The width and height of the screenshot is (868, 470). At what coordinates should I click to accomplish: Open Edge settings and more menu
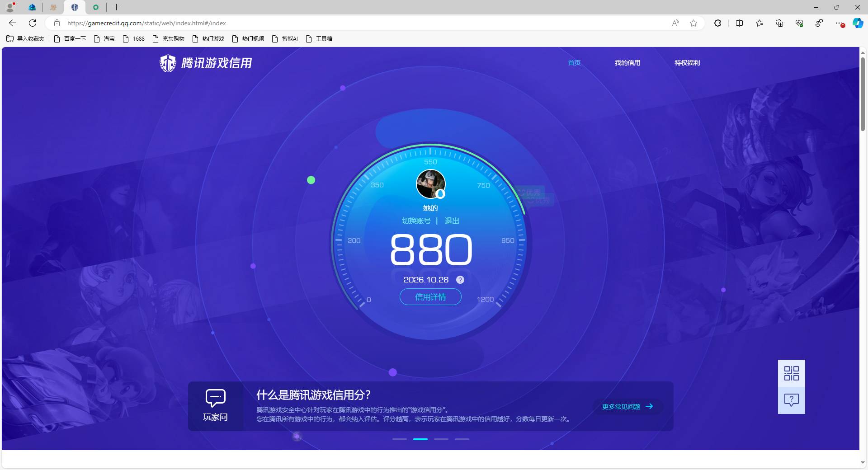pos(839,23)
